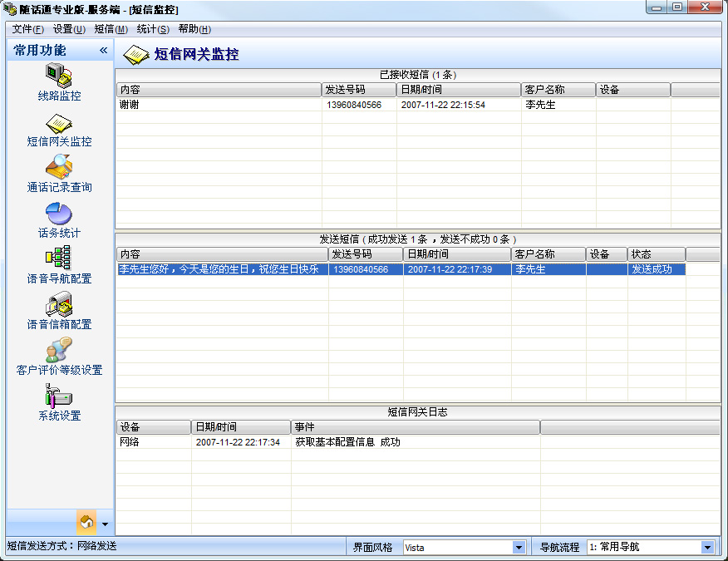Collapse the 常用功能 panel with double chevron
The height and width of the screenshot is (561, 728).
(104, 50)
